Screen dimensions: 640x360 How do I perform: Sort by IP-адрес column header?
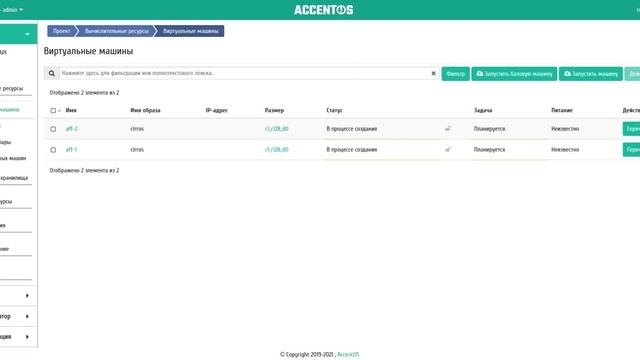[x=216, y=110]
